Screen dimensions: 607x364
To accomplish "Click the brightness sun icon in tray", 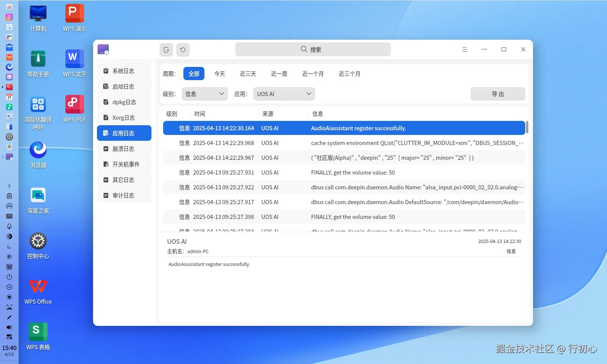I will [9, 257].
